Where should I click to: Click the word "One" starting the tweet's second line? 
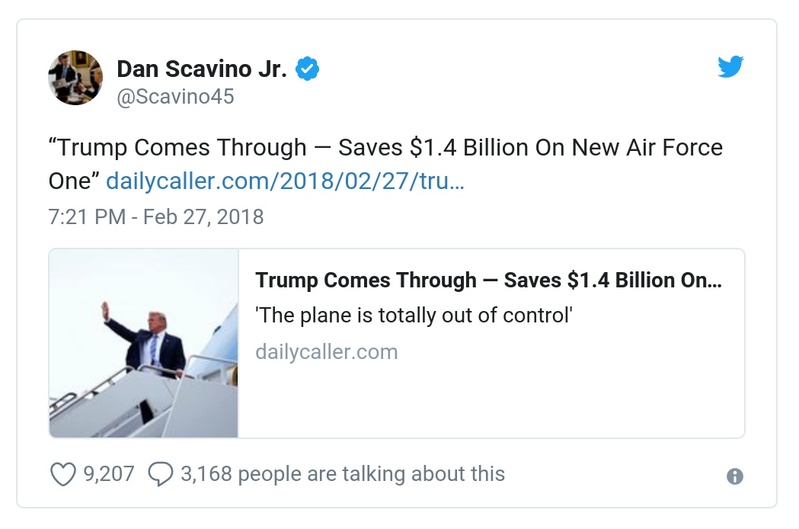(x=70, y=181)
